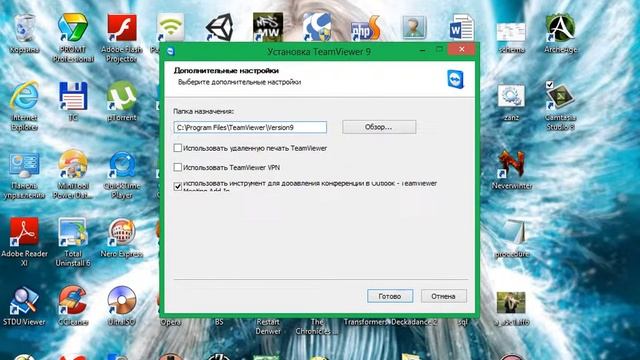Launch MiniTool Power Data shortcut

pos(73,165)
